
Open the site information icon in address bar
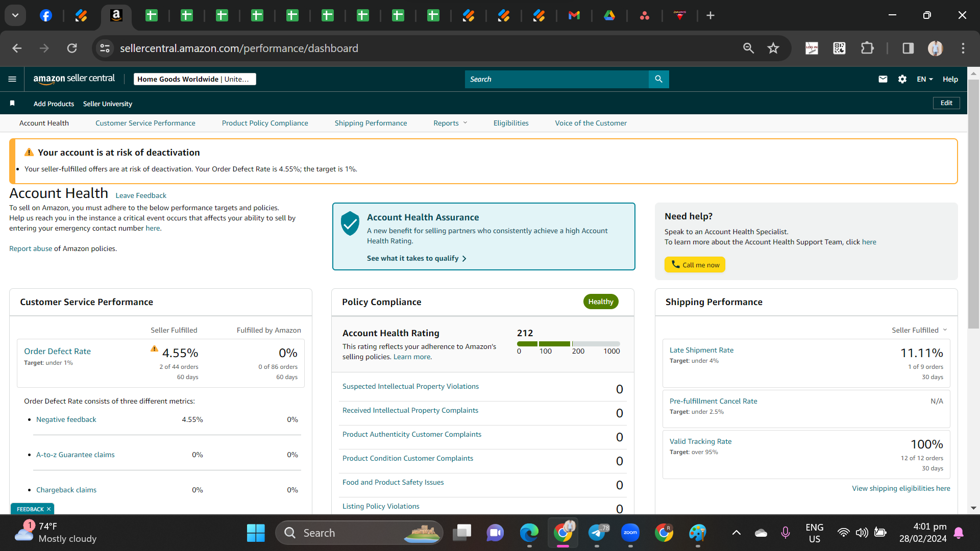coord(105,48)
